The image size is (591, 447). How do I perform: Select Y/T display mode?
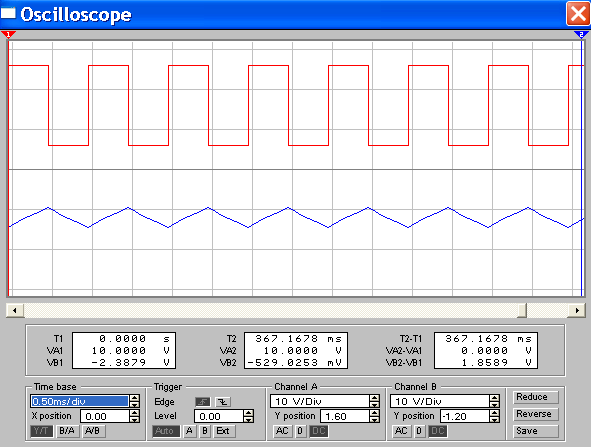[41, 431]
